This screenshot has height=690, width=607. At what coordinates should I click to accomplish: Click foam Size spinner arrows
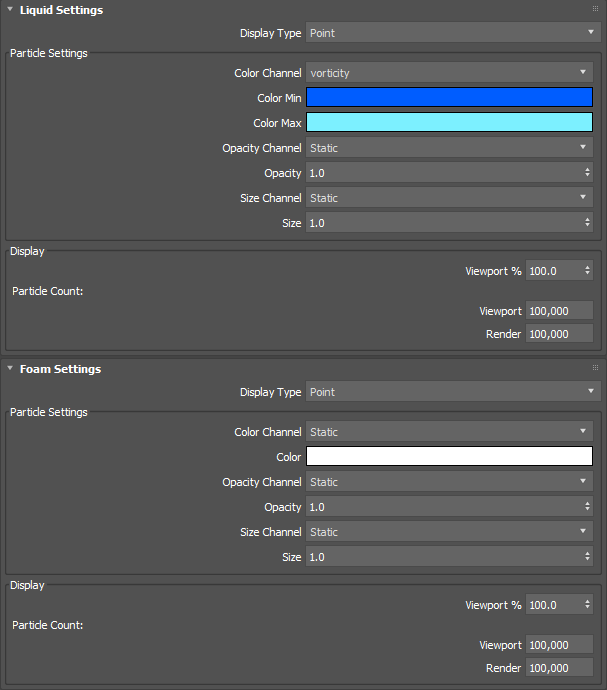[587, 557]
